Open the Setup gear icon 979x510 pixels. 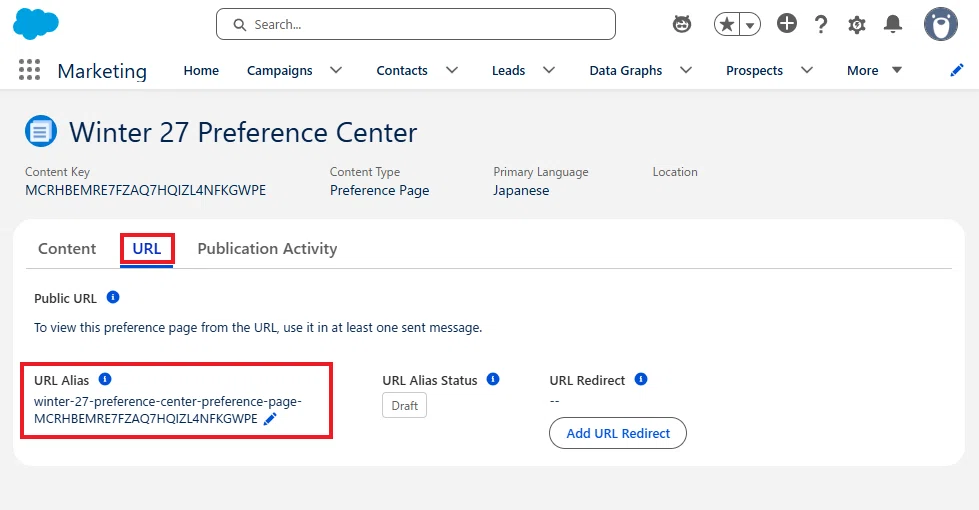coord(857,24)
